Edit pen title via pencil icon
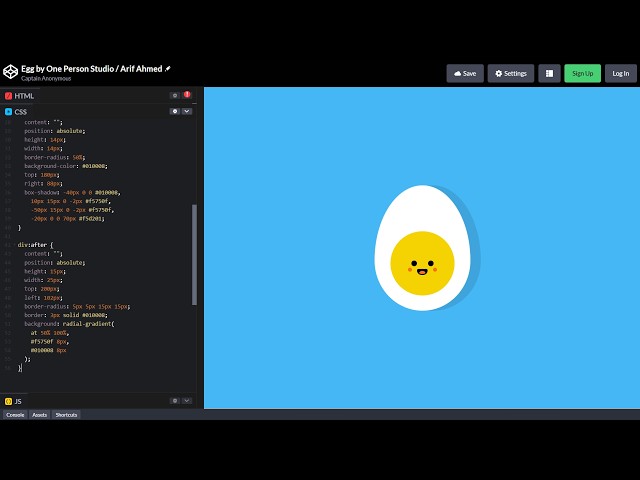This screenshot has height=480, width=640. click(x=167, y=69)
